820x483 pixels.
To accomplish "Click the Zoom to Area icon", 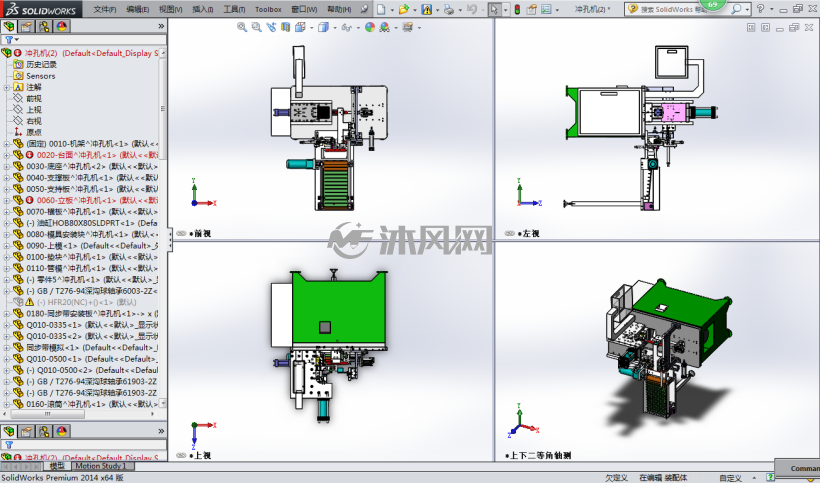I will [x=256, y=27].
